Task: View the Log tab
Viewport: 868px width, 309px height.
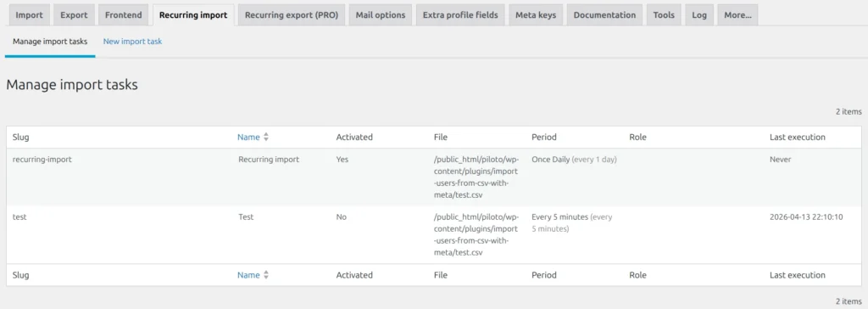Action: coord(699,15)
